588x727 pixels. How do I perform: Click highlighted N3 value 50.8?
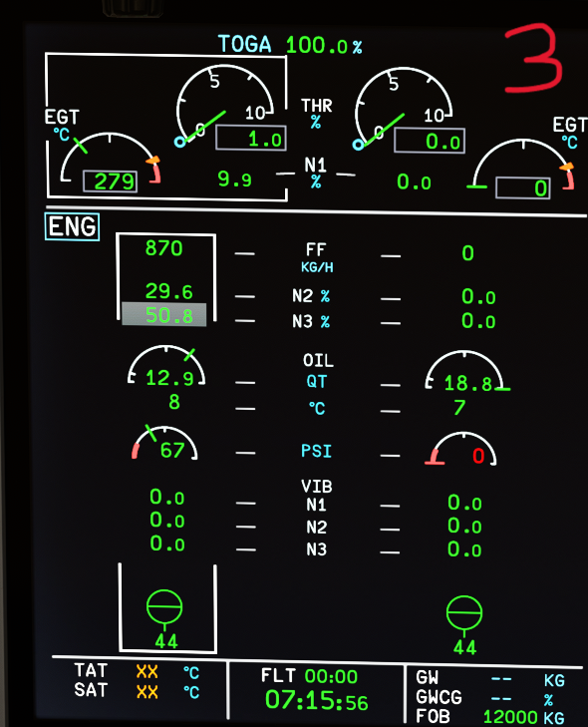164,315
